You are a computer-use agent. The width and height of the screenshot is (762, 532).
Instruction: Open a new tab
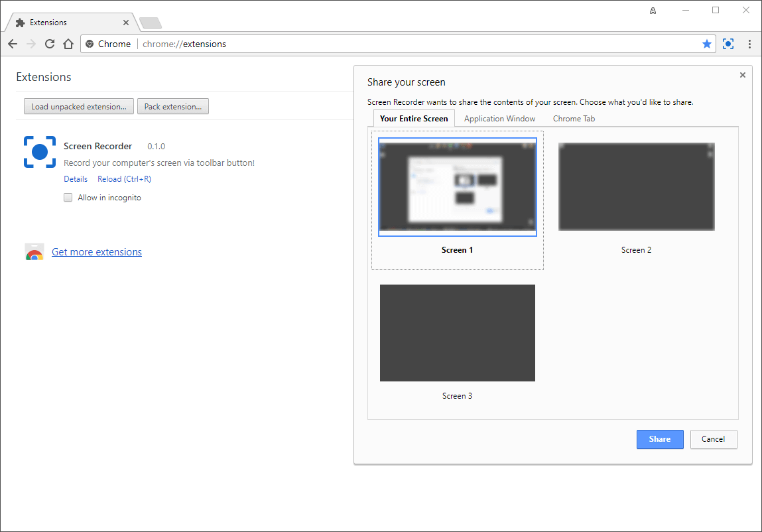point(150,23)
